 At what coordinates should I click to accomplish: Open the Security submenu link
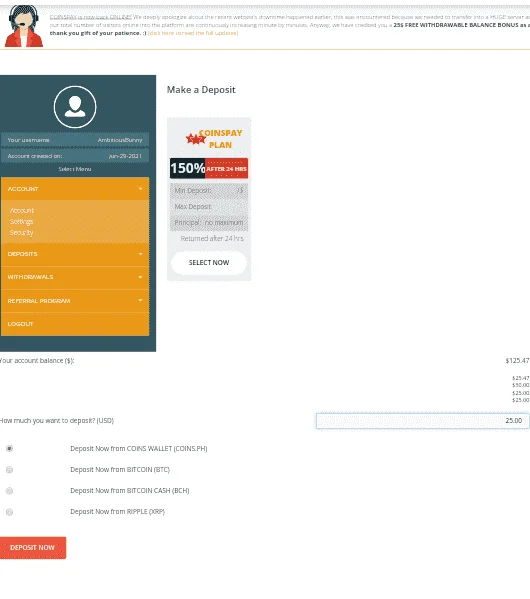pos(21,233)
